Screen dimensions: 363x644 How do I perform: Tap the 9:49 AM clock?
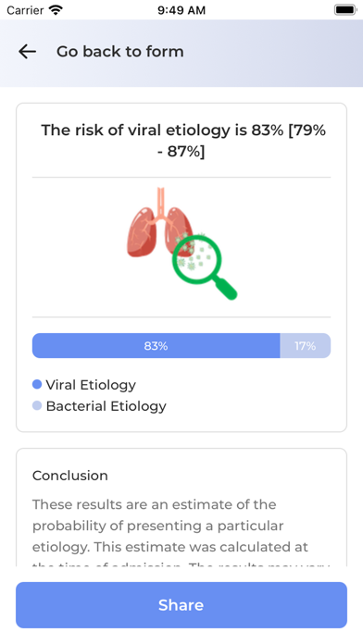pyautogui.click(x=181, y=10)
